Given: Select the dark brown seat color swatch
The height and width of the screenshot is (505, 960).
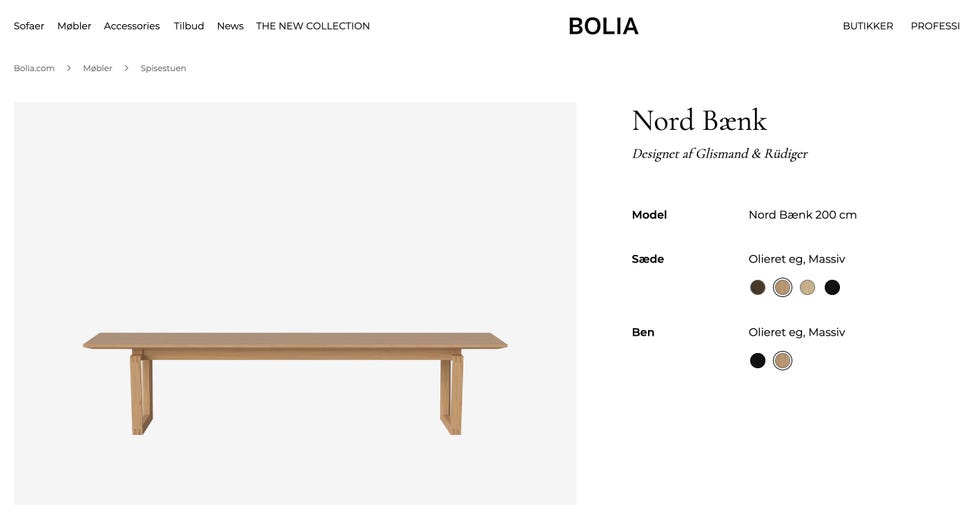Looking at the screenshot, I should [x=758, y=288].
